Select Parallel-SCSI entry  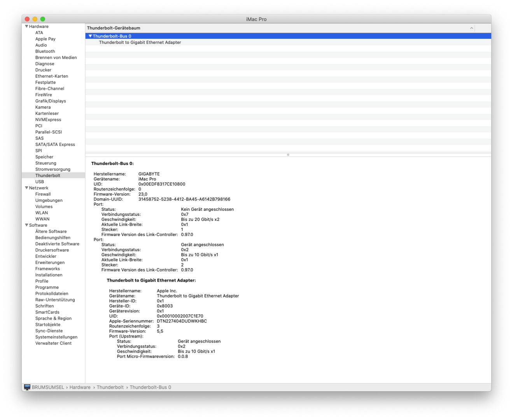(x=49, y=132)
